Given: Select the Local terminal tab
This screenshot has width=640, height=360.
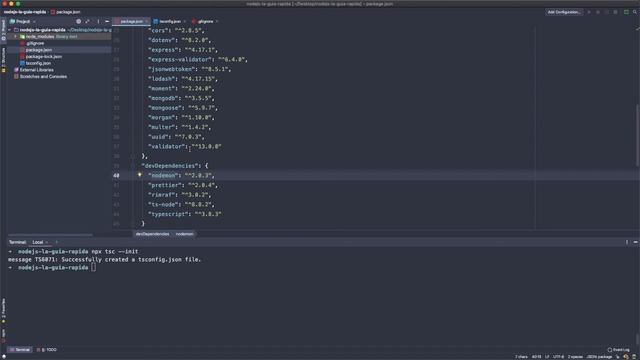Looking at the screenshot, I should click(38, 242).
